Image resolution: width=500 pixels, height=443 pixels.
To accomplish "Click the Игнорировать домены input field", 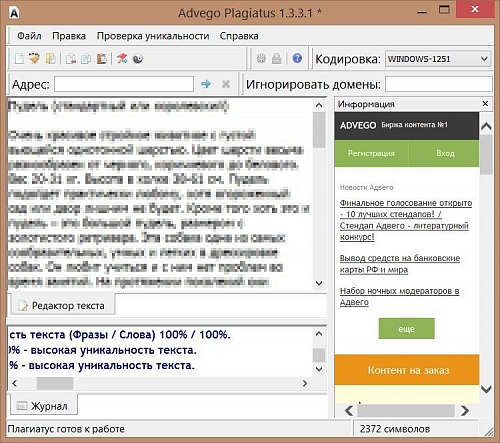I will [439, 84].
